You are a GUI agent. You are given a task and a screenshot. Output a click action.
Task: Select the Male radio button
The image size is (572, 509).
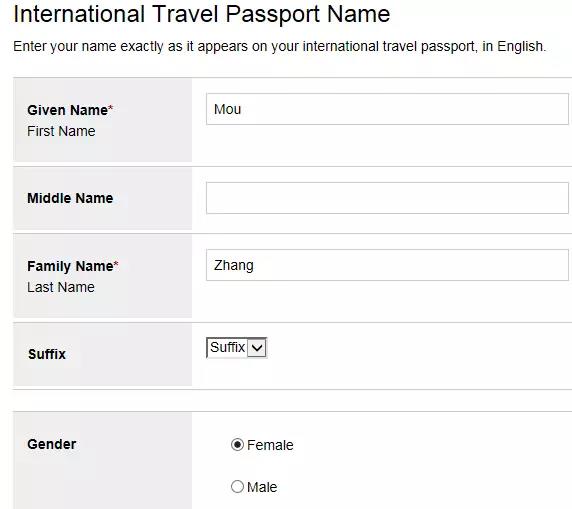(237, 487)
